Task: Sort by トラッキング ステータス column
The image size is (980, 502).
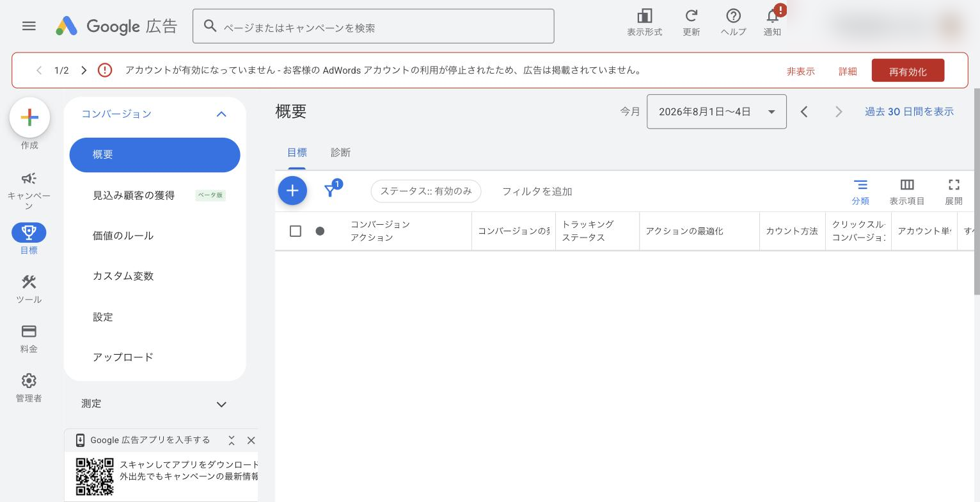Action: coord(588,231)
